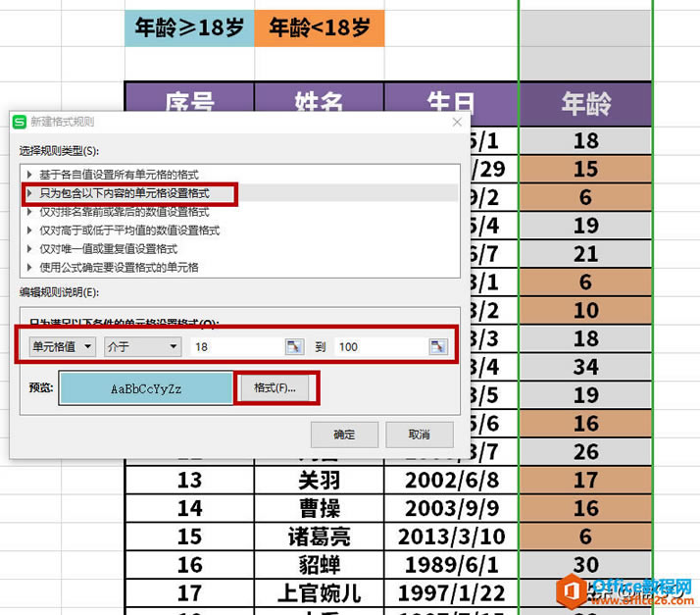Image resolution: width=700 pixels, height=615 pixels.
Task: Click the blue 年龄≥18岁 legend cell
Action: tap(189, 27)
